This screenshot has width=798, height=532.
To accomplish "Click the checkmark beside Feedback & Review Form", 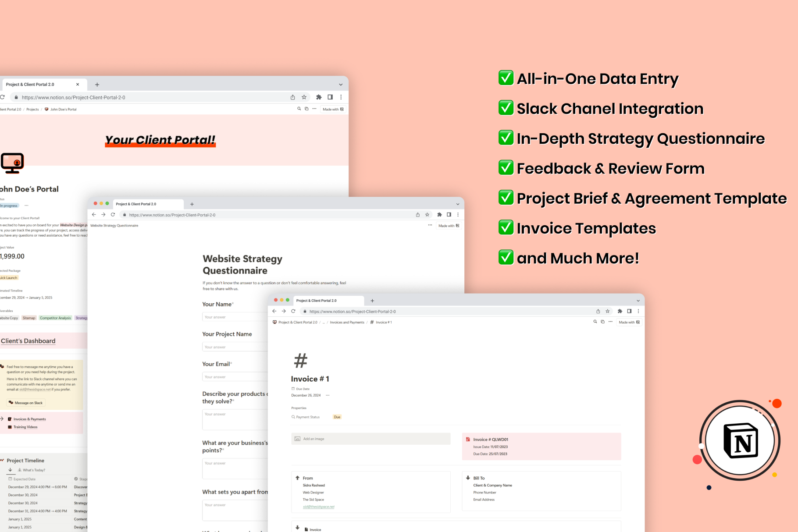I will pos(506,167).
